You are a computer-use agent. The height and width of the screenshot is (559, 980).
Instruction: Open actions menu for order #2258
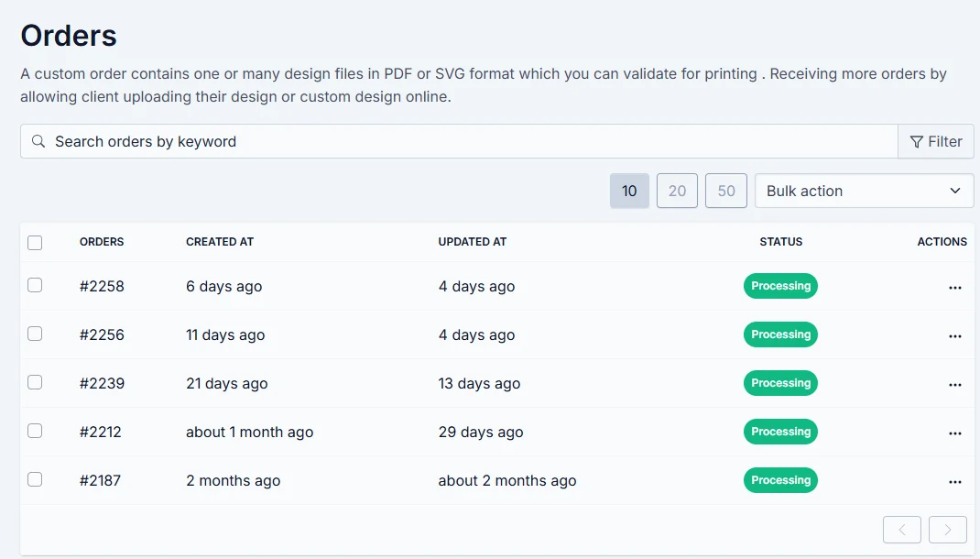tap(954, 288)
